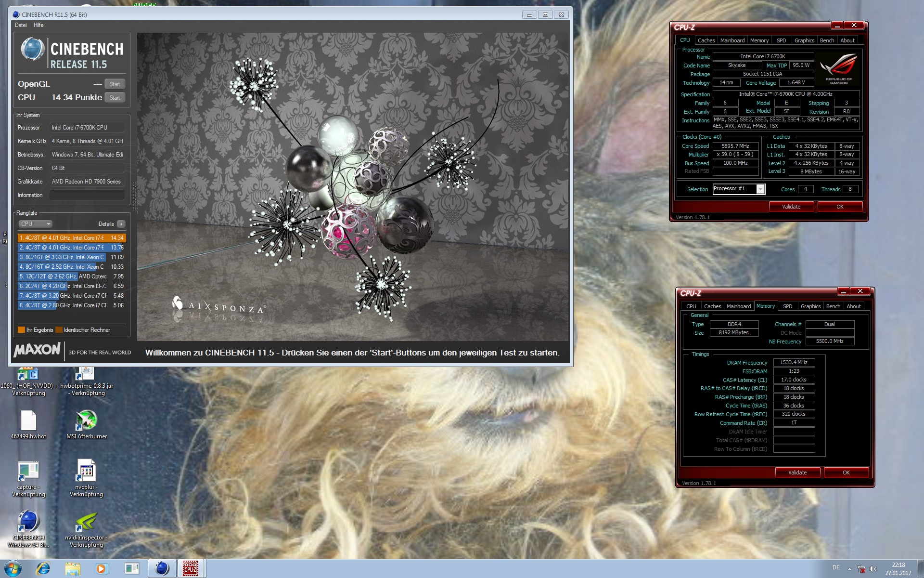Screen dimensions: 924x578
Task: Open Memory tab in upper CPU-Z window
Action: pyautogui.click(x=759, y=40)
